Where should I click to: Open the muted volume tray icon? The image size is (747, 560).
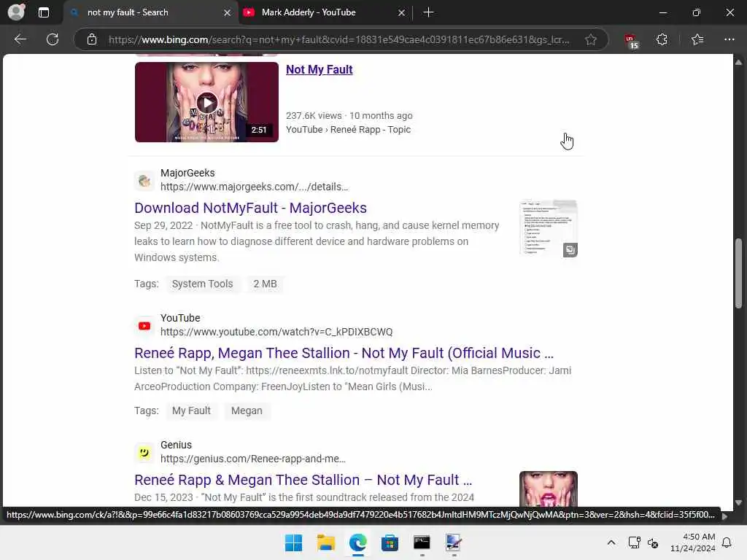pos(653,542)
